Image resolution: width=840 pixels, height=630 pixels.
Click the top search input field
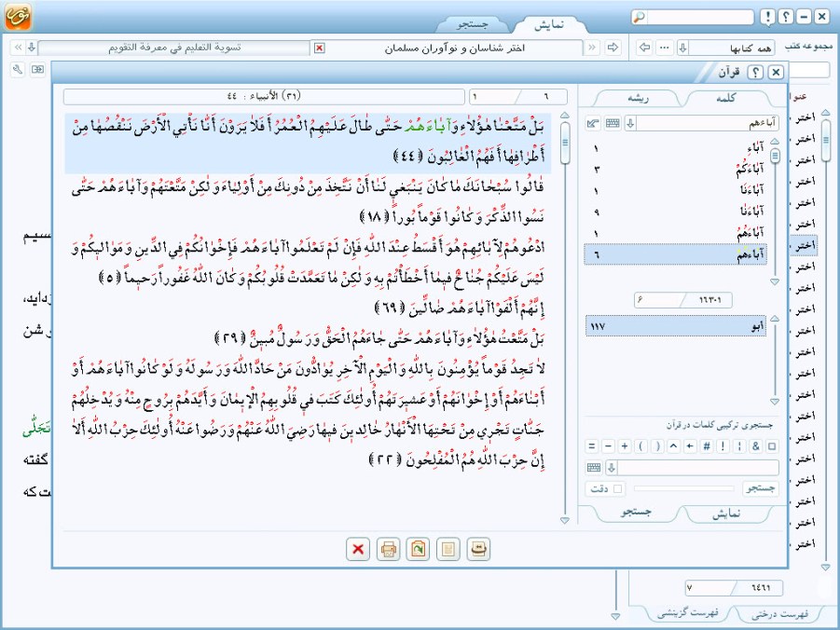click(x=701, y=17)
